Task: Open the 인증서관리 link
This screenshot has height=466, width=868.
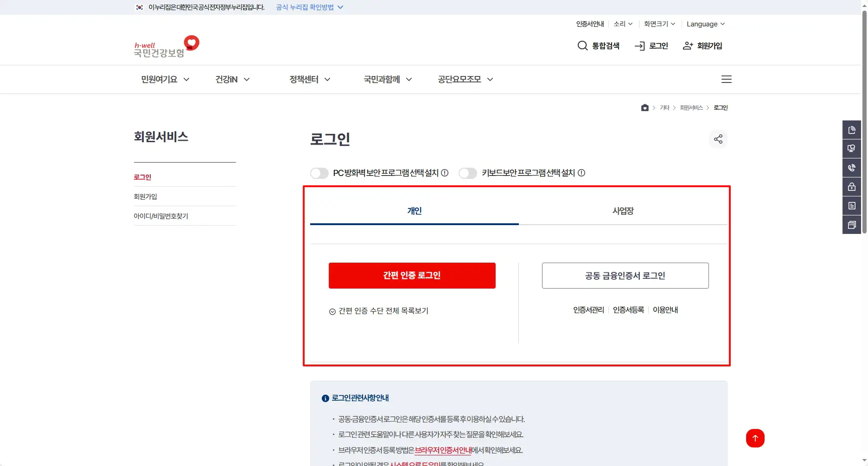Action: [588, 310]
